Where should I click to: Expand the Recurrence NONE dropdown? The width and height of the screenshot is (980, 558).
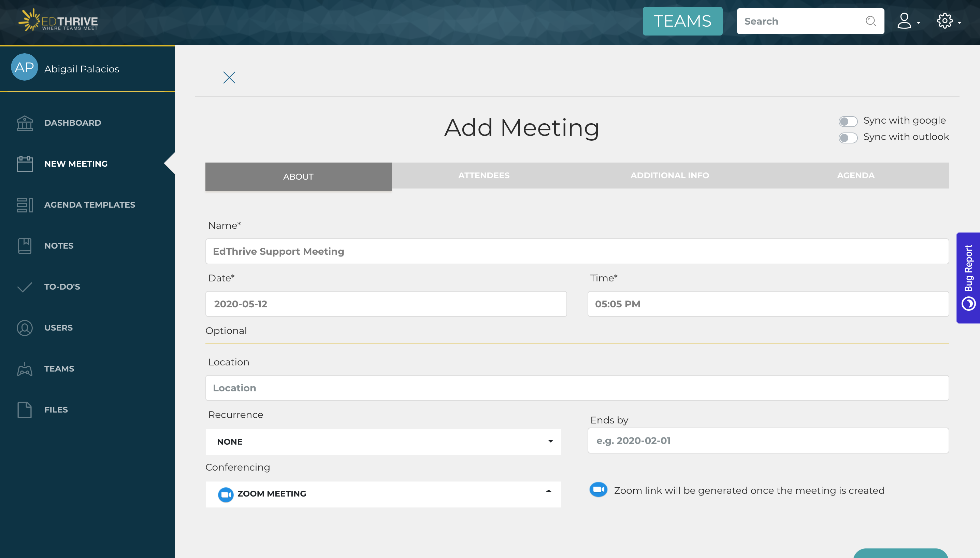[x=383, y=442]
